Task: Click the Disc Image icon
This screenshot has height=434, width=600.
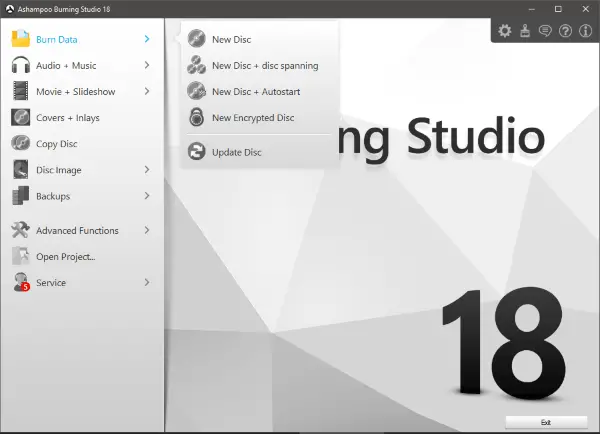Action: pyautogui.click(x=21, y=169)
